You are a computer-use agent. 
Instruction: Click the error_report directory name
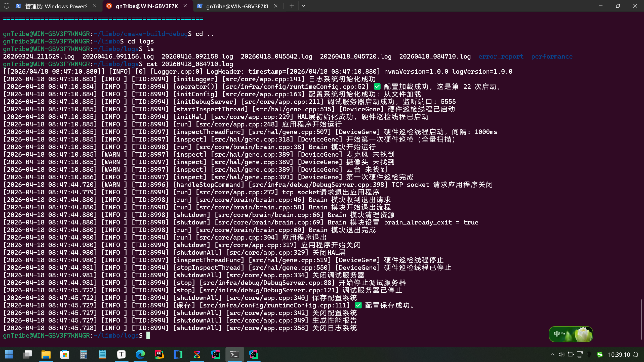[x=501, y=57]
